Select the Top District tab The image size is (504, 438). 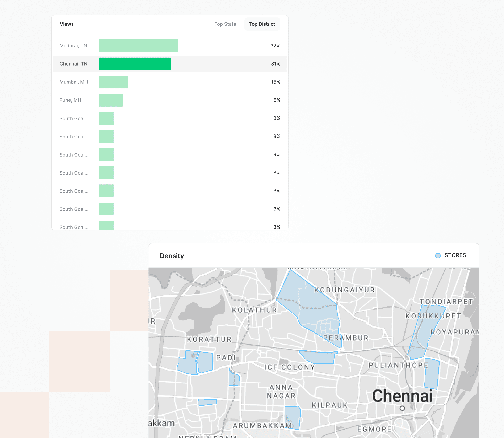tap(262, 24)
